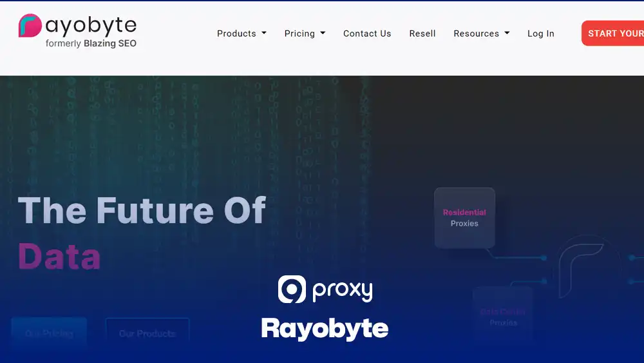
Task: Click the faded Our Pricing button
Action: coord(50,333)
